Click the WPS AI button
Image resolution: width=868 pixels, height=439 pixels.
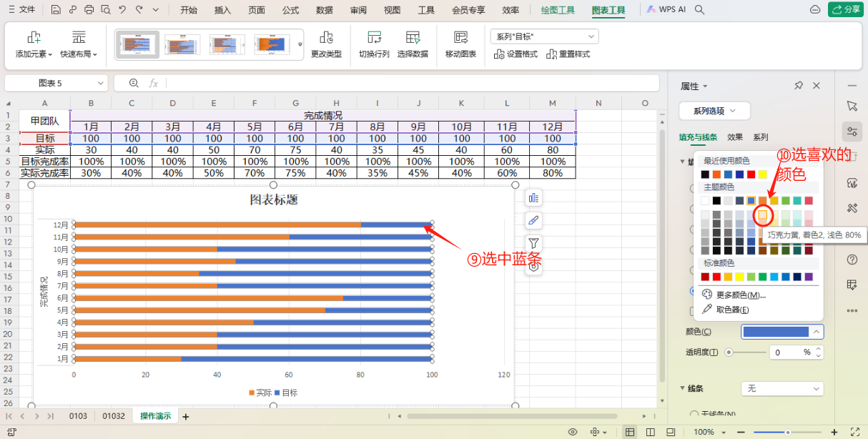coord(665,10)
